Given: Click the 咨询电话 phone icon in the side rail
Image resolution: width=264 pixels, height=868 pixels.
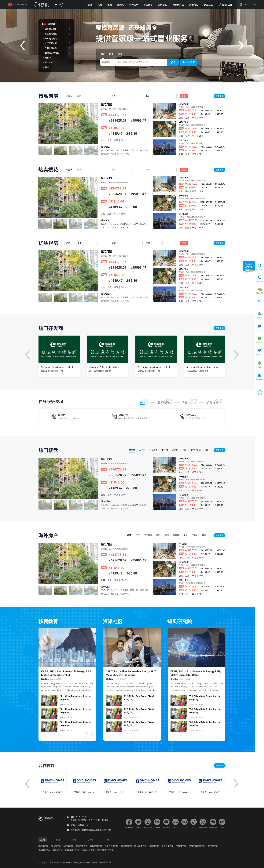Looking at the screenshot, I should pos(259,278).
